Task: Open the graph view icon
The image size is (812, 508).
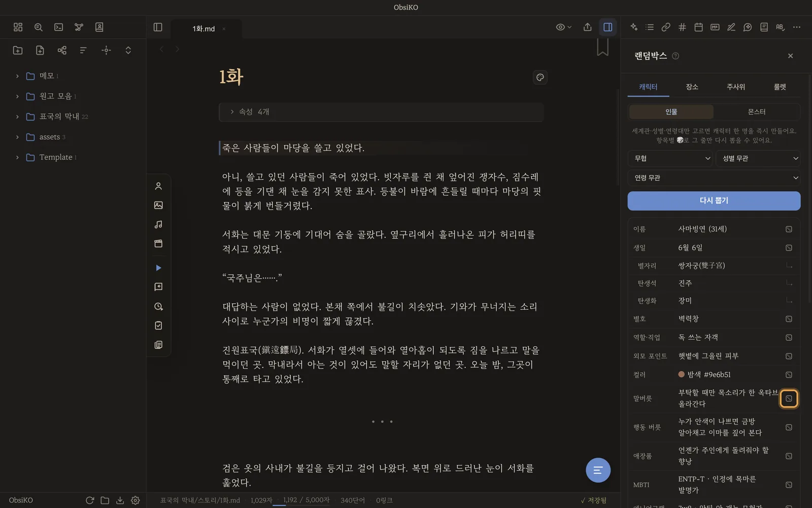Action: [79, 27]
